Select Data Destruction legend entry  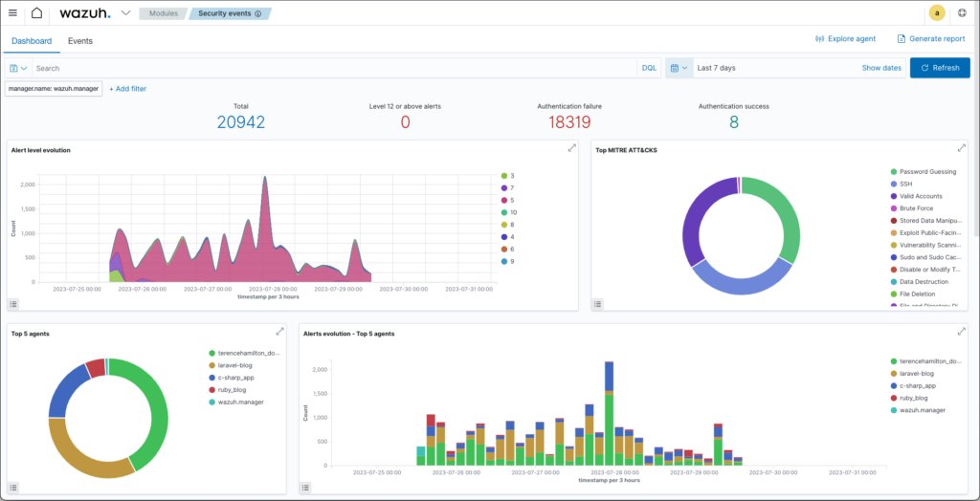click(920, 282)
